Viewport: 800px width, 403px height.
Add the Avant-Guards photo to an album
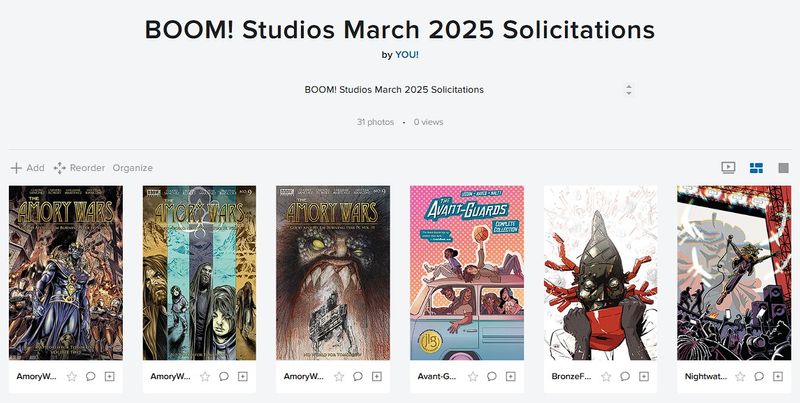pyautogui.click(x=510, y=377)
